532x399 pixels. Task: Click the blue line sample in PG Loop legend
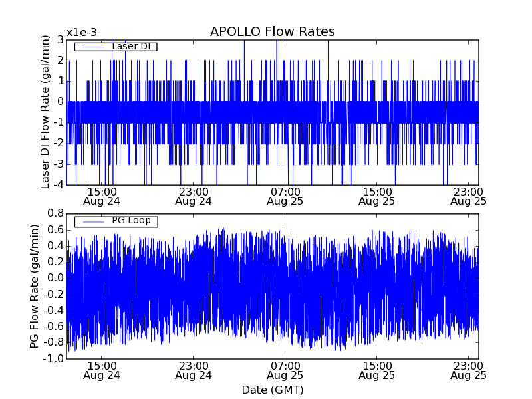tap(92, 221)
